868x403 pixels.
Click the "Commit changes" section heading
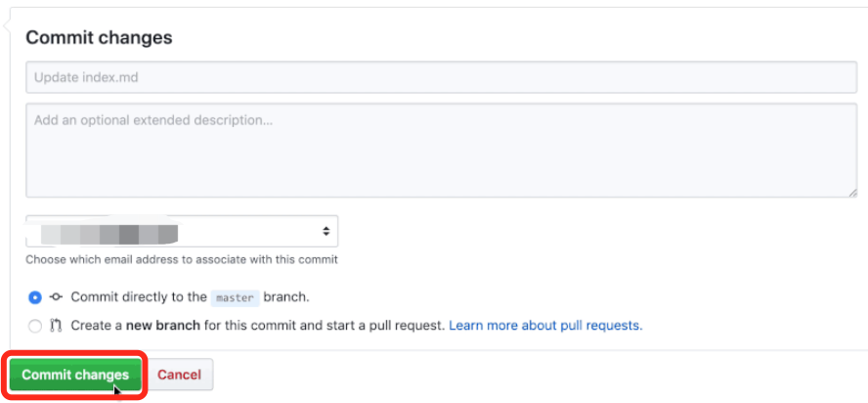point(99,38)
